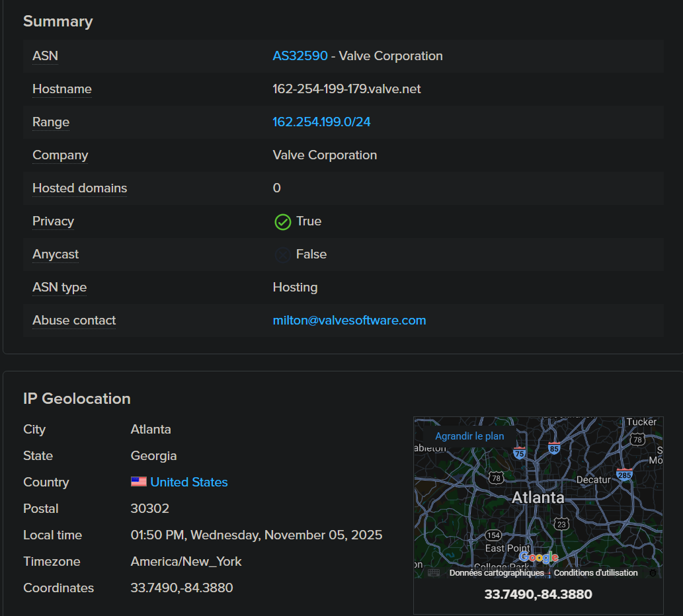Click the green Privacy True checkmark icon

coord(282,222)
